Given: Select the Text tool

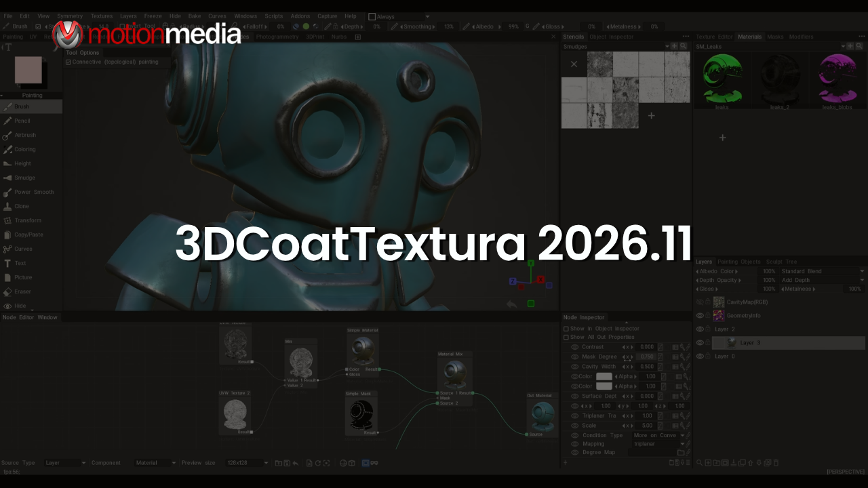Looking at the screenshot, I should click(31, 263).
